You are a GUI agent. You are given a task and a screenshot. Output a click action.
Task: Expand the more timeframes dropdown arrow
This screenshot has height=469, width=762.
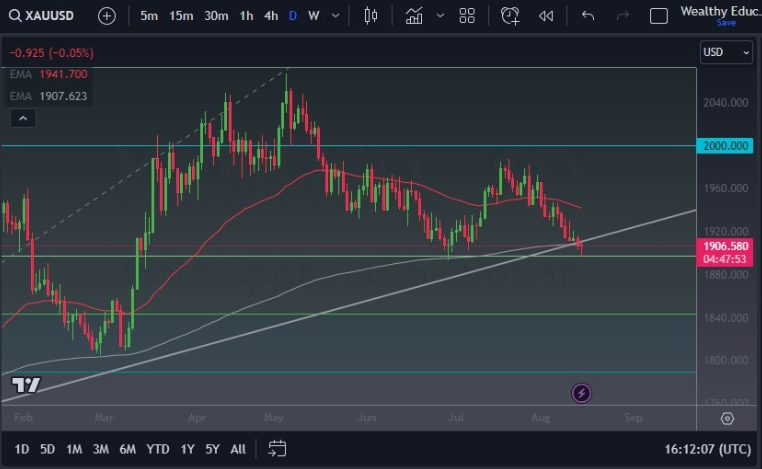[x=335, y=16]
